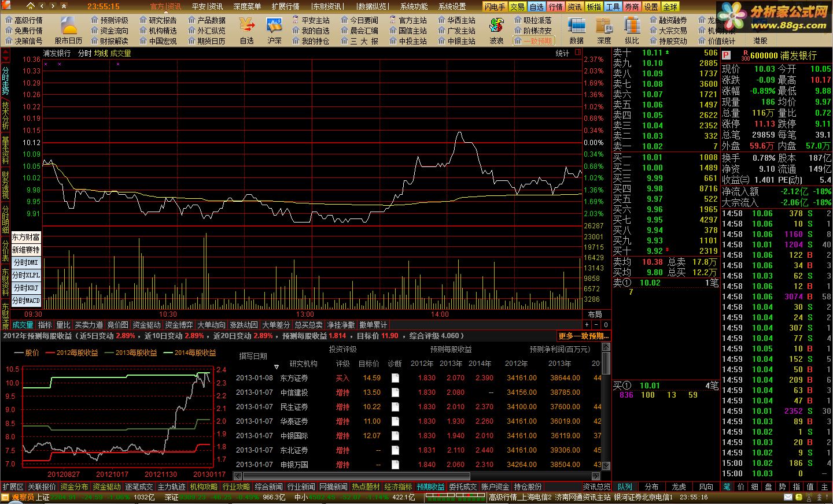The width and height of the screenshot is (833, 504).
Task: Click the 券商 broker button
Action: click(632, 6)
